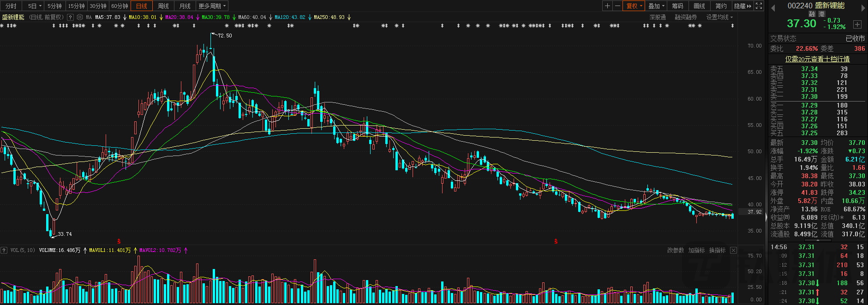The image size is (868, 305).
Task: Open the 更多周期 period dropdown
Action: (212, 6)
